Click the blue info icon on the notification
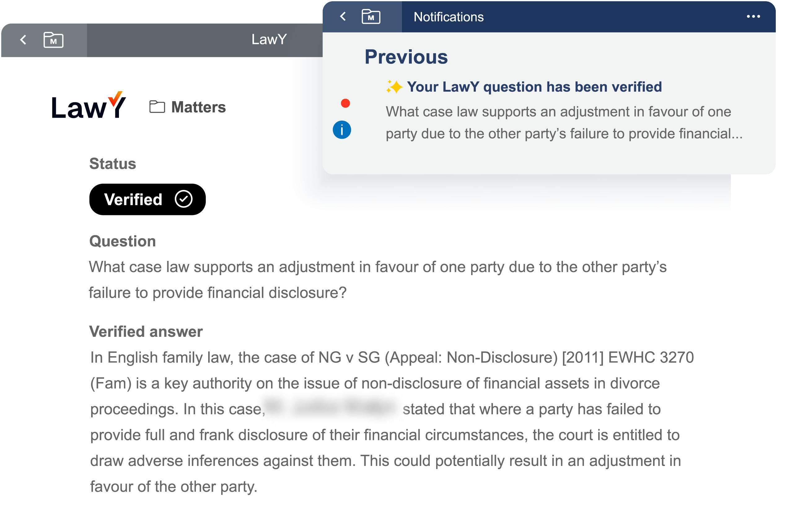Viewport: 786px width, 532px height. pyautogui.click(x=342, y=130)
